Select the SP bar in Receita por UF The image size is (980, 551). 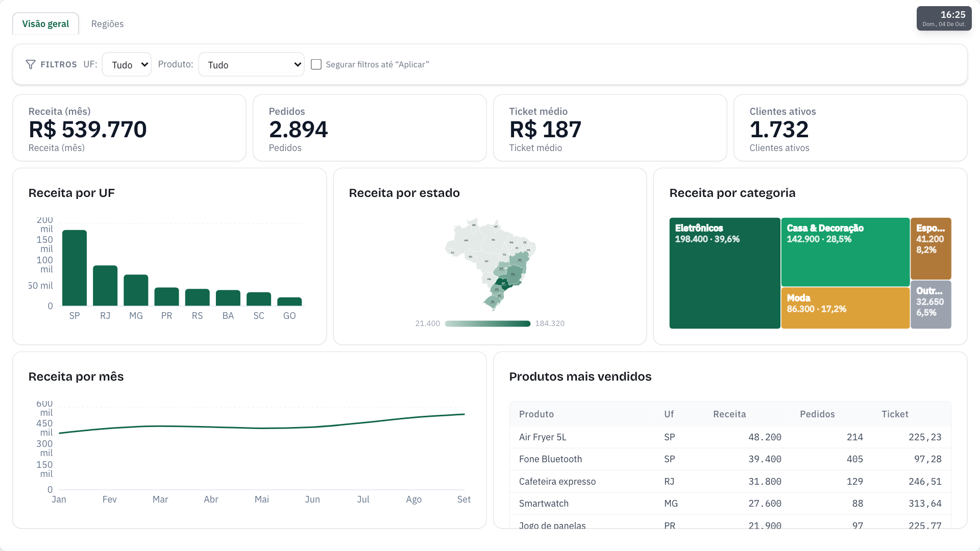(75, 268)
